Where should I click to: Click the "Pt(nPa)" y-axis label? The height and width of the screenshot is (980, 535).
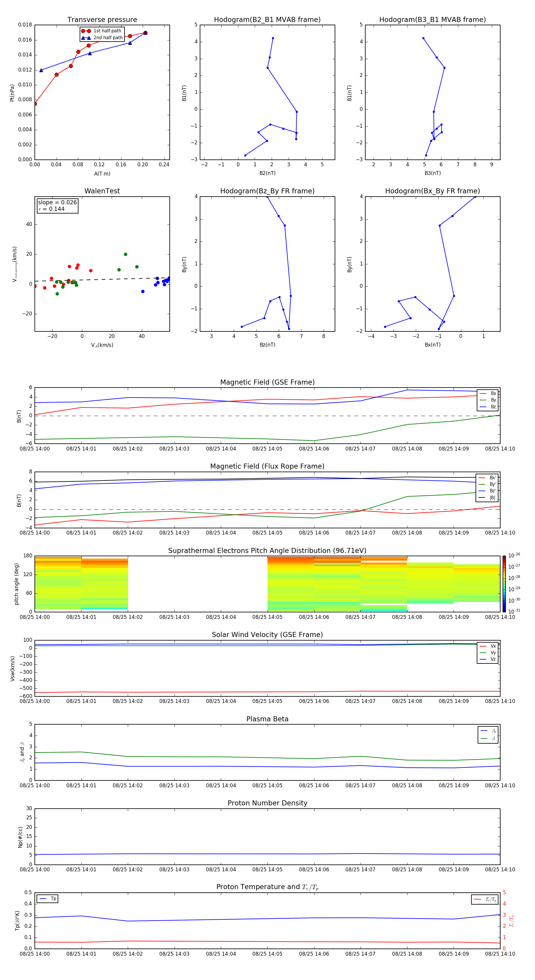coord(12,93)
